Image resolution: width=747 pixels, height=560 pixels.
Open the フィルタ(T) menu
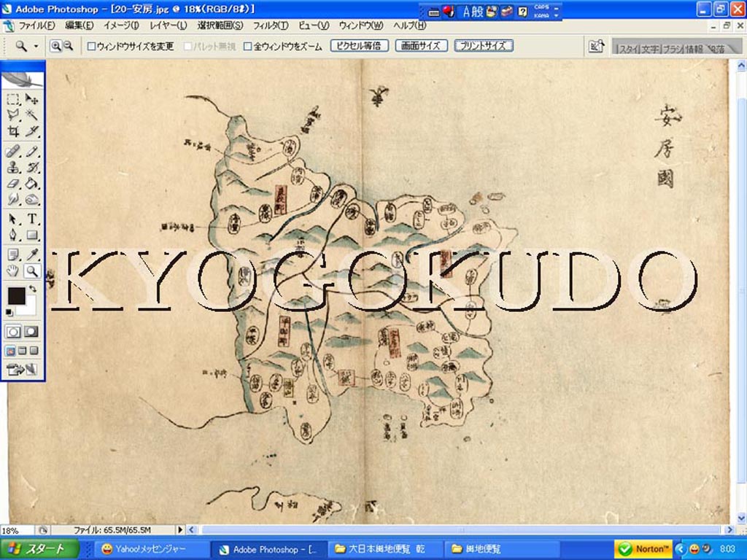271,26
